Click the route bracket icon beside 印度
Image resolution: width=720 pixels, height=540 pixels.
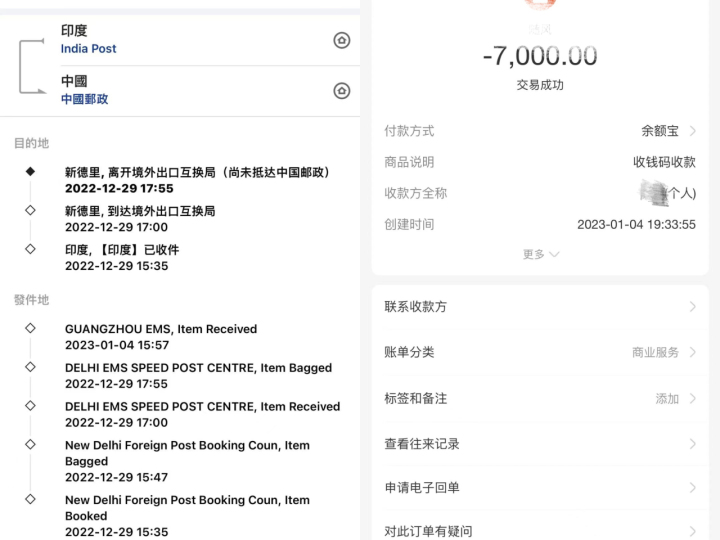point(32,66)
